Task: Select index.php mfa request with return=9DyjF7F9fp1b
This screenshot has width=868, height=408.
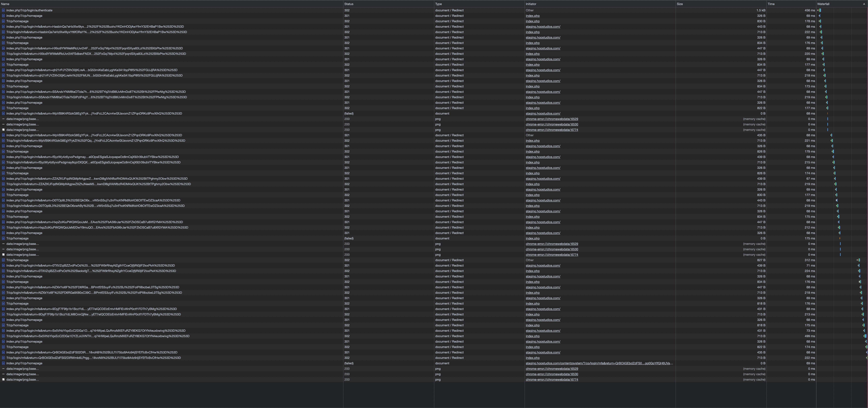Action: [91, 309]
